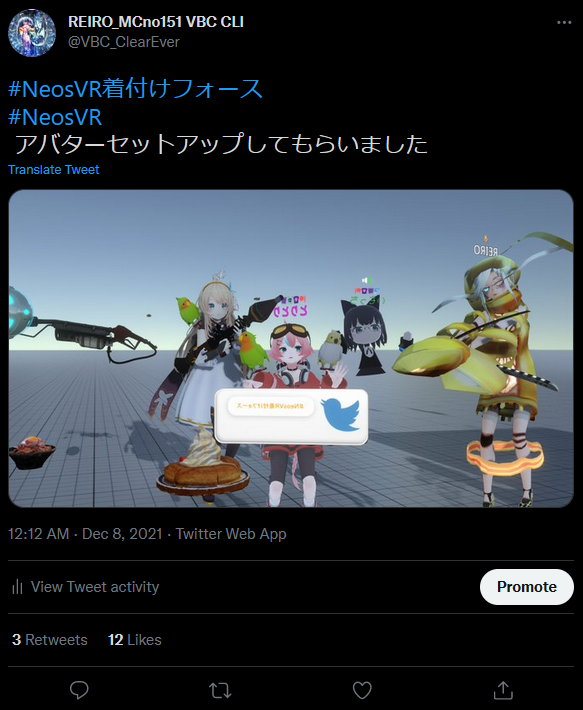Image resolution: width=583 pixels, height=710 pixels.
Task: Open display name REIRO_MCno151 VBC CLI
Action: pos(156,22)
